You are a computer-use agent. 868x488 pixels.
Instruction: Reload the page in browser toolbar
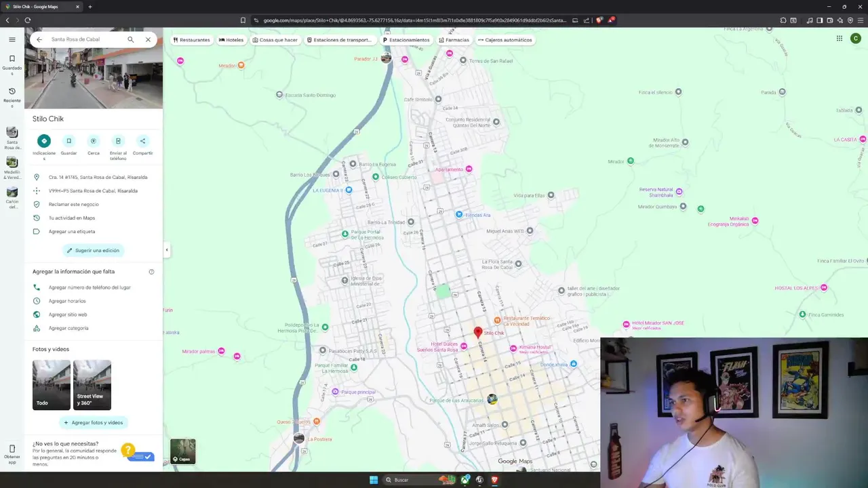click(x=28, y=20)
